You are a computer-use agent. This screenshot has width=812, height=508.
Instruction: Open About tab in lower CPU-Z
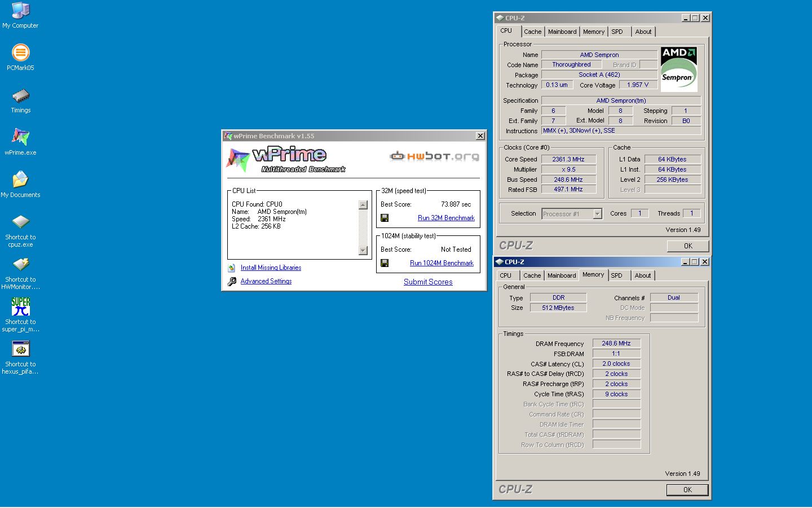(x=643, y=275)
